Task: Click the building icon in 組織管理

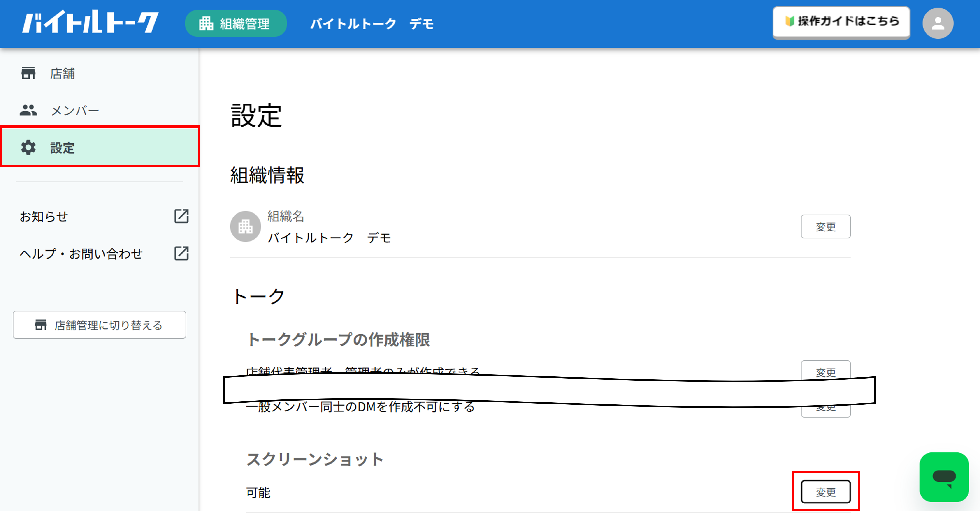Action: [206, 24]
